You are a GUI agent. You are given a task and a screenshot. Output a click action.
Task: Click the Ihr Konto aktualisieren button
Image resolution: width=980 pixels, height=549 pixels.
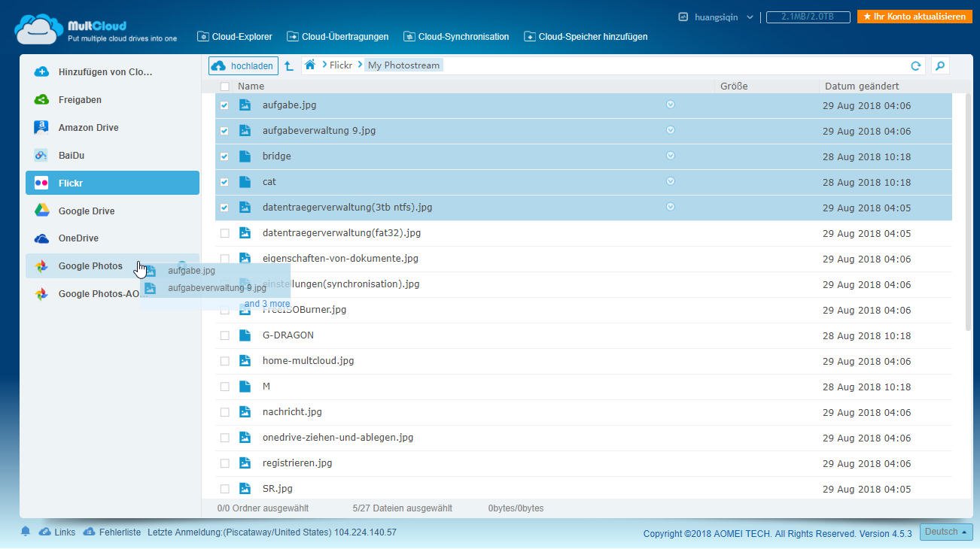914,17
